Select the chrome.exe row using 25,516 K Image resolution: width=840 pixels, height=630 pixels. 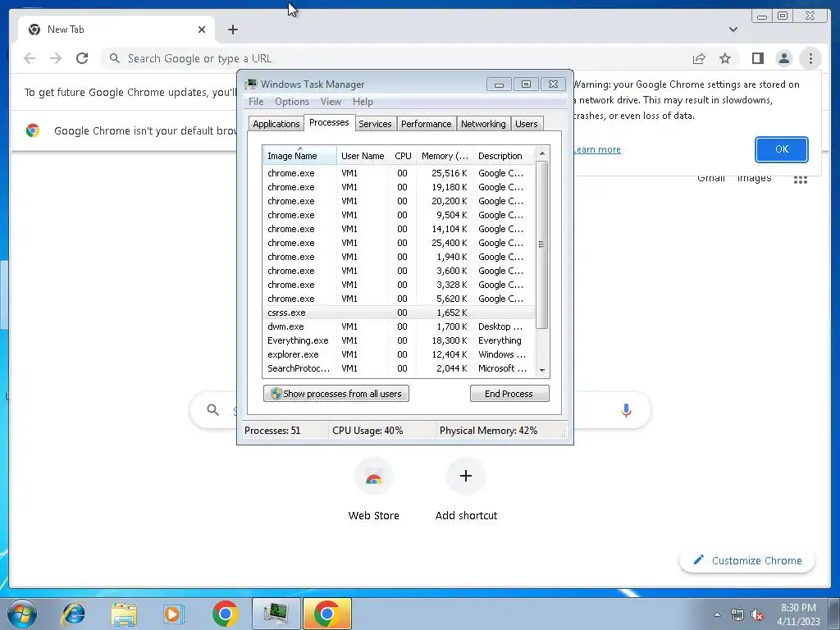[399, 173]
